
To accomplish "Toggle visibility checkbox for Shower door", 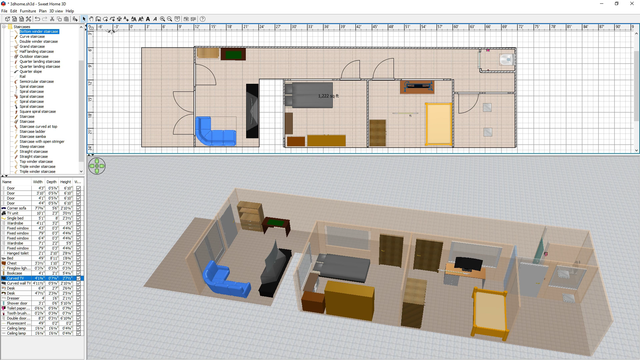I will [78, 303].
